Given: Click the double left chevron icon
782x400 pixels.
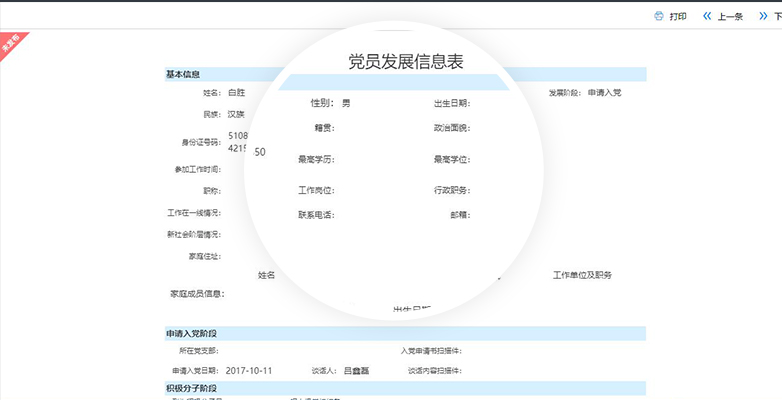Looking at the screenshot, I should point(707,16).
